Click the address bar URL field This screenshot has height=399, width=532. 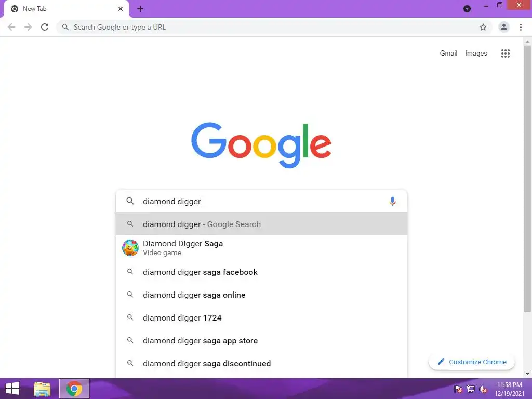pyautogui.click(x=274, y=27)
